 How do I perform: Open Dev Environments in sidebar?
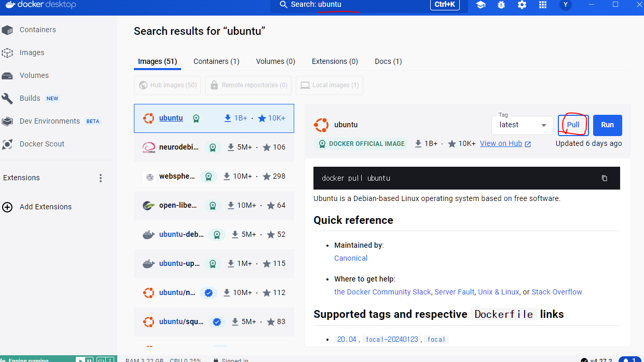tap(50, 121)
